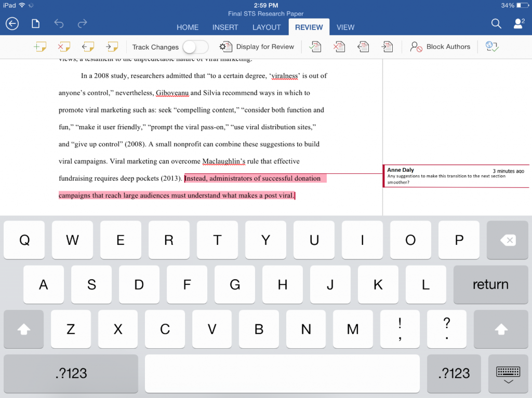Switch to the VIEW tab

tap(345, 27)
